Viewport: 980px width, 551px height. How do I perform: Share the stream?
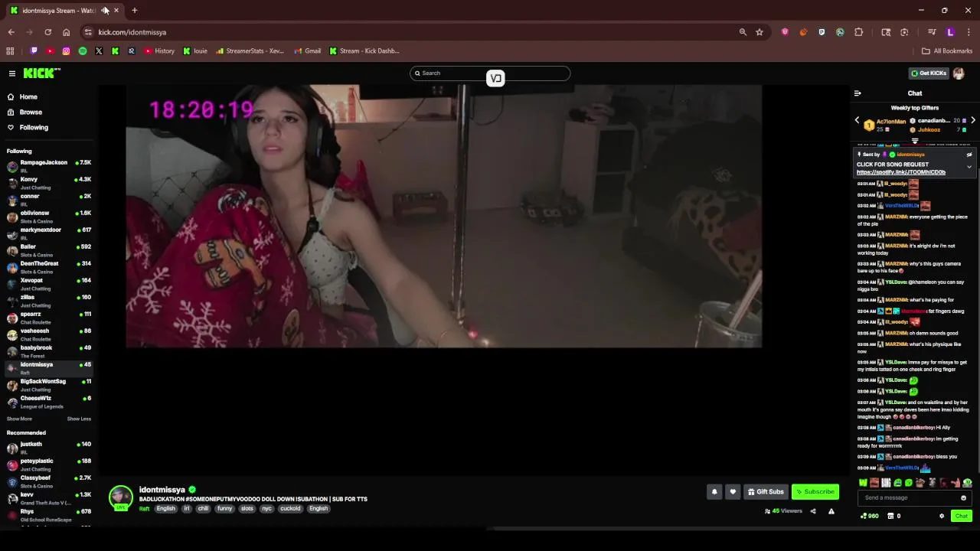coord(813,511)
